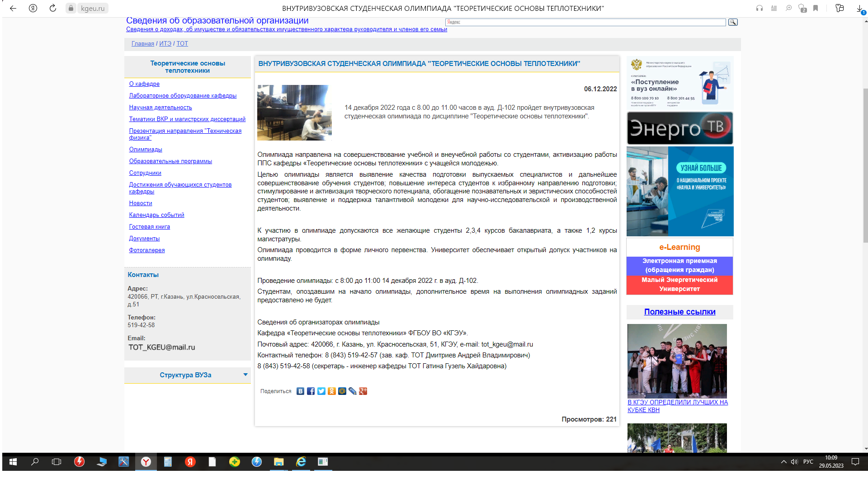Enable read-aloud headphones icon
The image size is (868, 488).
(759, 8)
